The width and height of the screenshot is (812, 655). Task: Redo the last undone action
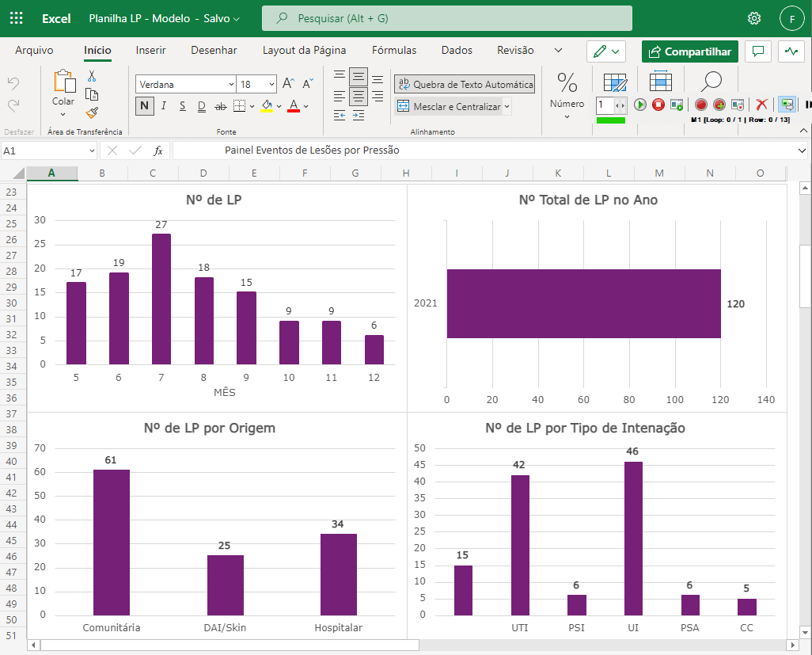pyautogui.click(x=13, y=105)
